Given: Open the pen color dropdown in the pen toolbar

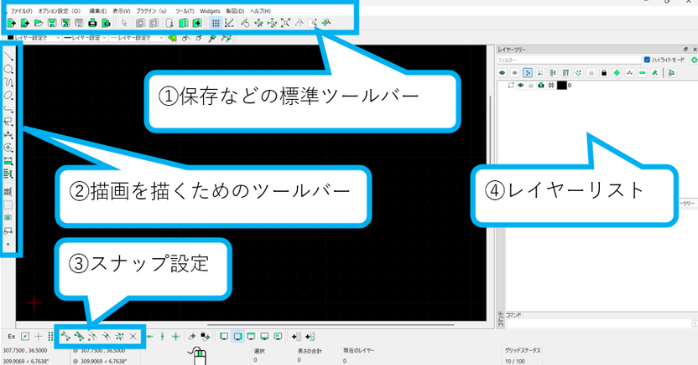Looking at the screenshot, I should 34,38.
